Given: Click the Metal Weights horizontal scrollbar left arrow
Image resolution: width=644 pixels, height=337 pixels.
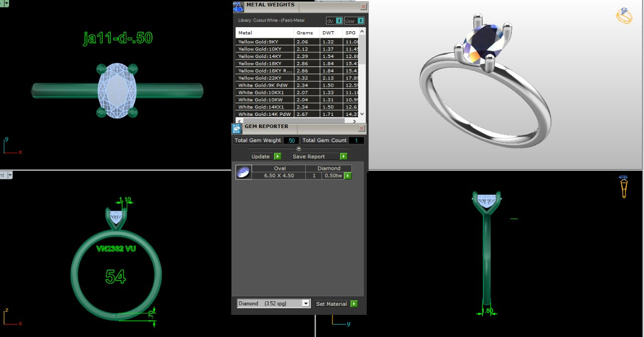Looking at the screenshot, I should (x=239, y=121).
